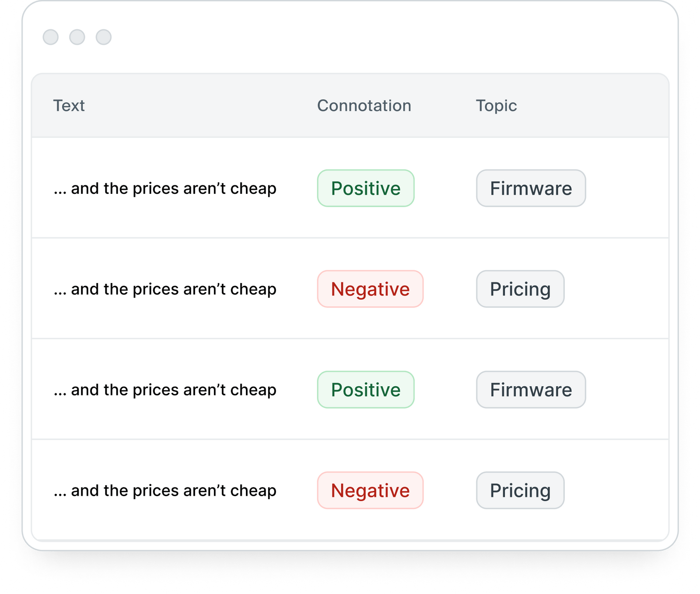Click the Negative badge in the last row
Image resolution: width=700 pixels, height=594 pixels.
tap(370, 490)
